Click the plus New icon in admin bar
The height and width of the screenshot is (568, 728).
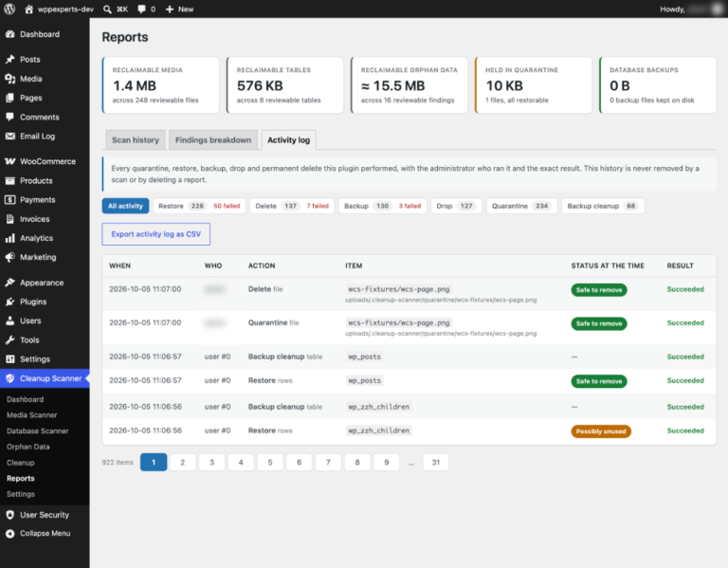(x=170, y=9)
